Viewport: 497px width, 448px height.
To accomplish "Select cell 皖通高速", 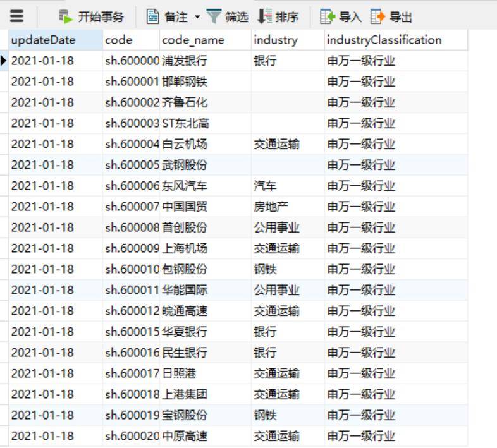I will click(x=206, y=311).
